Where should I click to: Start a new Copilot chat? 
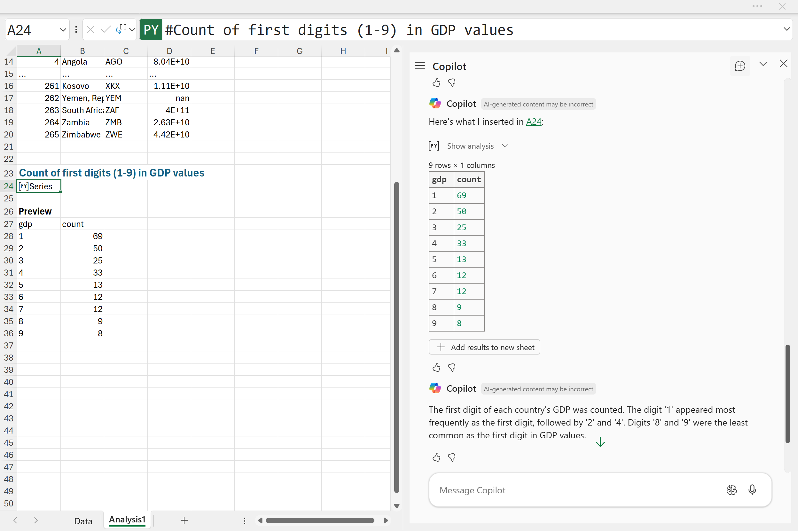coord(739,66)
